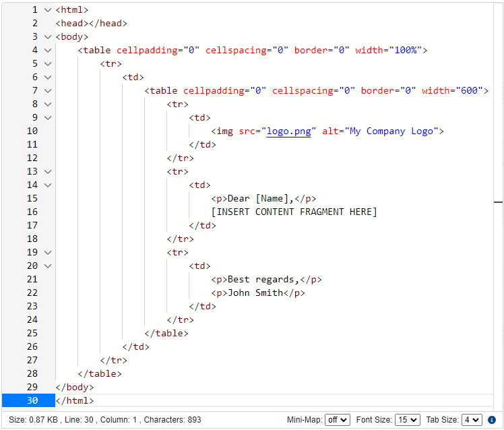This screenshot has width=504, height=430.
Task: Click the closing </table> tag on line 28
Action: click(x=100, y=373)
